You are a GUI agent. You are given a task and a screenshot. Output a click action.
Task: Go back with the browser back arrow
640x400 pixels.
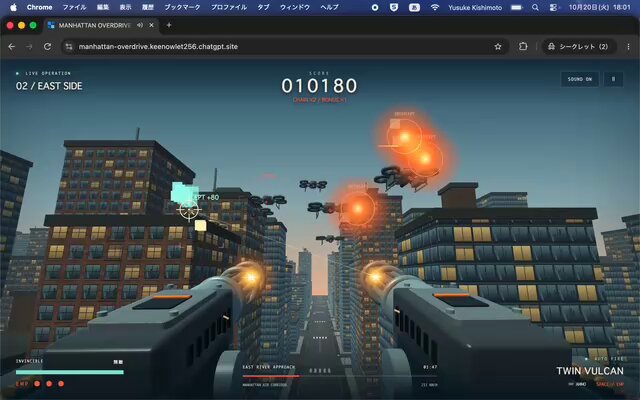(11, 47)
